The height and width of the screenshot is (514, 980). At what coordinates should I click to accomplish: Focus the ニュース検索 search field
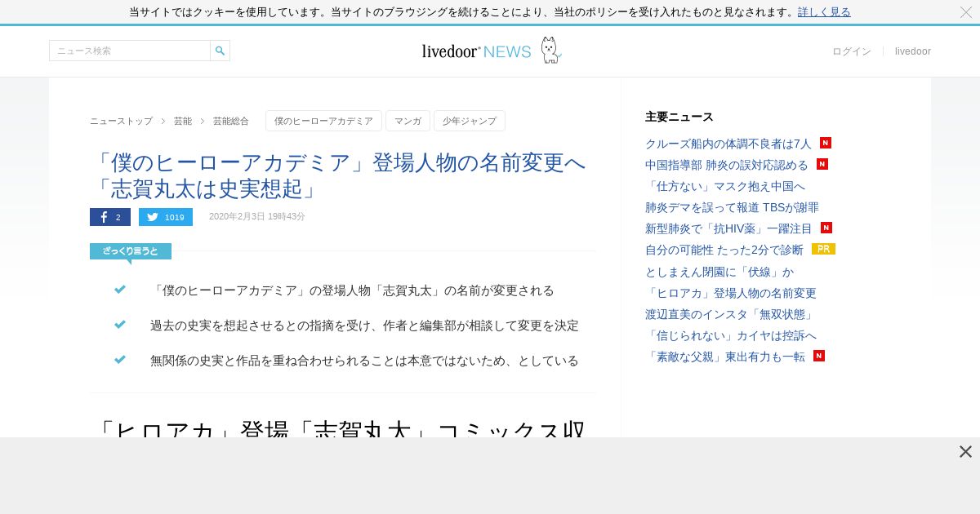tap(130, 51)
